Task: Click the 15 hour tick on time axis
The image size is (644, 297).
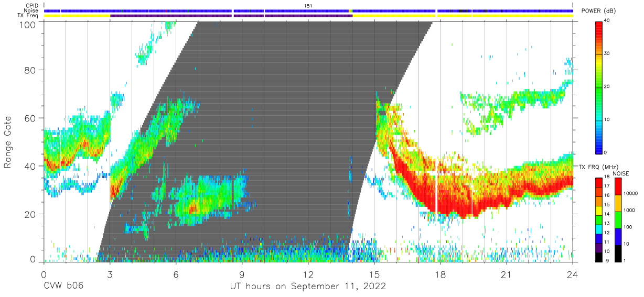Action: coord(374,274)
